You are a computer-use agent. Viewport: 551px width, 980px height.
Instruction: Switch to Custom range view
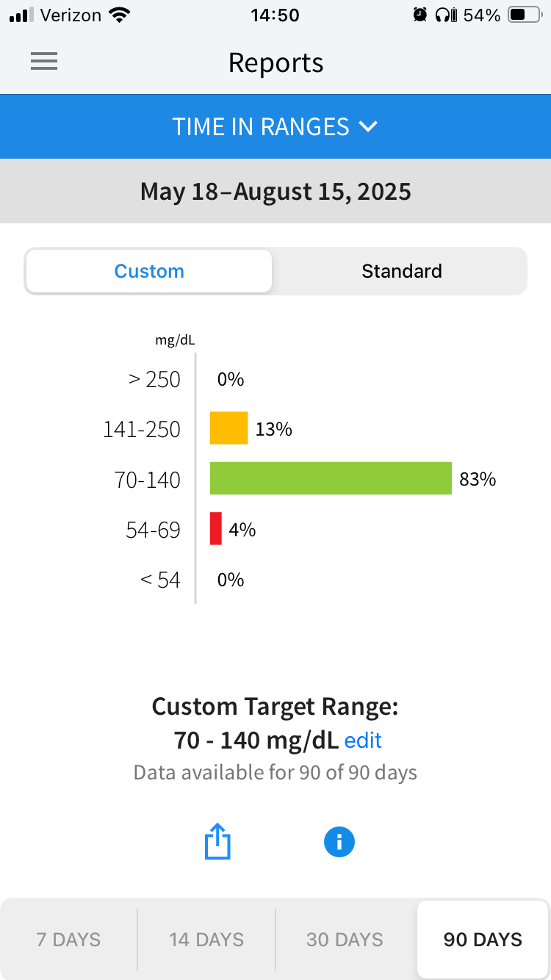pos(149,271)
